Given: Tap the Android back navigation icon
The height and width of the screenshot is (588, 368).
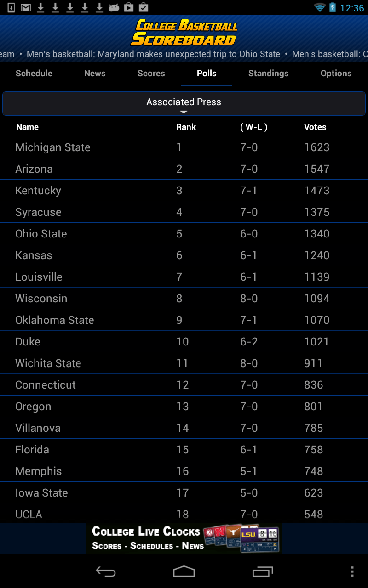Looking at the screenshot, I should pos(105,571).
